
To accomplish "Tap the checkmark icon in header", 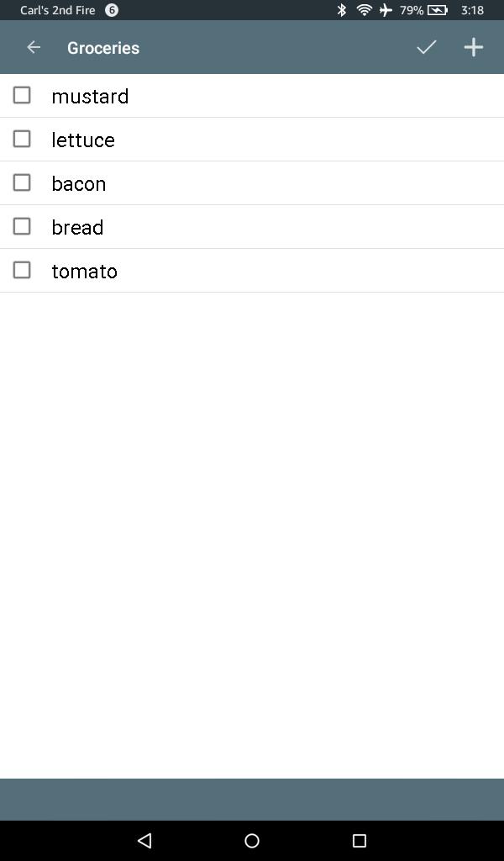I will pyautogui.click(x=426, y=47).
